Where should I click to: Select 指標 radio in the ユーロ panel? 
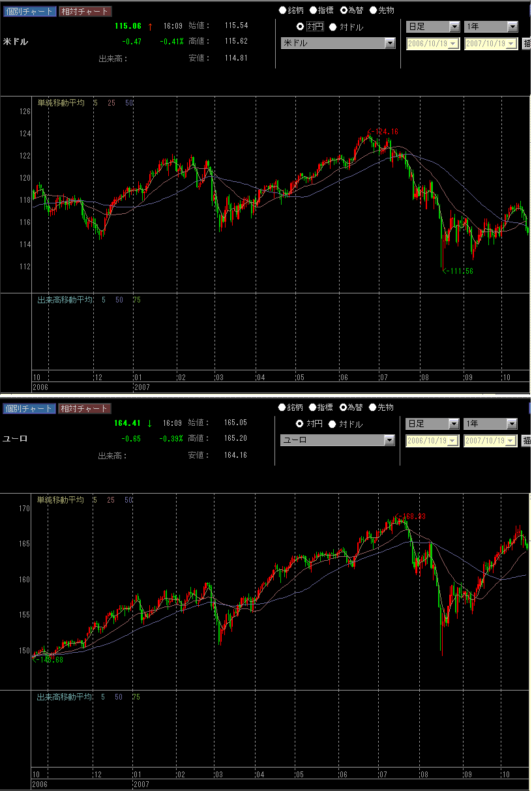pyautogui.click(x=313, y=408)
